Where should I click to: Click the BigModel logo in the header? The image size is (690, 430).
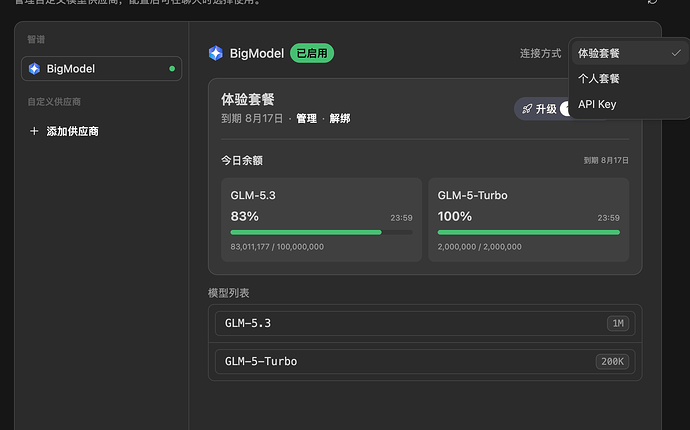coord(216,53)
